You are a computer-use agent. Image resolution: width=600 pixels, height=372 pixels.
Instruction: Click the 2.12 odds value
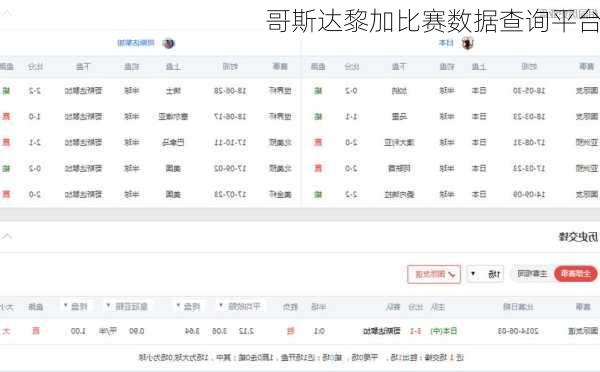[x=246, y=331]
